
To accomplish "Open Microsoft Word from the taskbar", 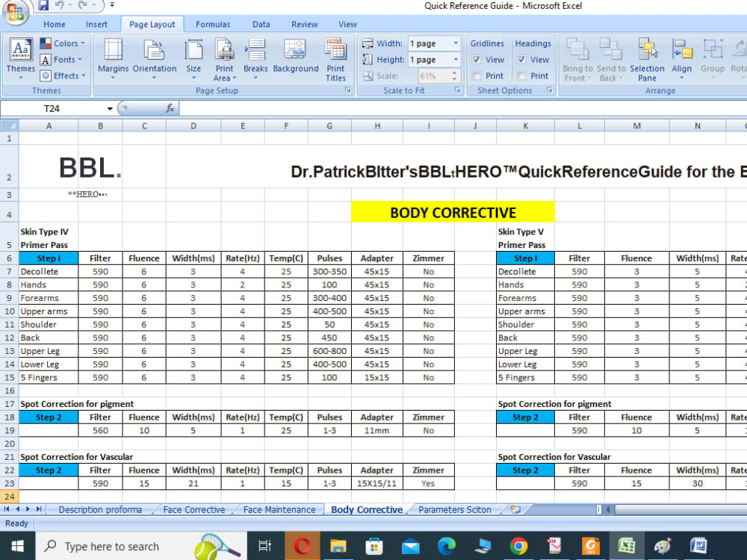I will coord(698,546).
